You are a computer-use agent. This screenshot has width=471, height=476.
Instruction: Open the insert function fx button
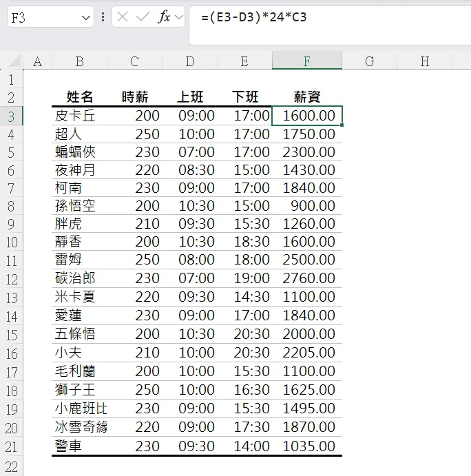pyautogui.click(x=164, y=17)
